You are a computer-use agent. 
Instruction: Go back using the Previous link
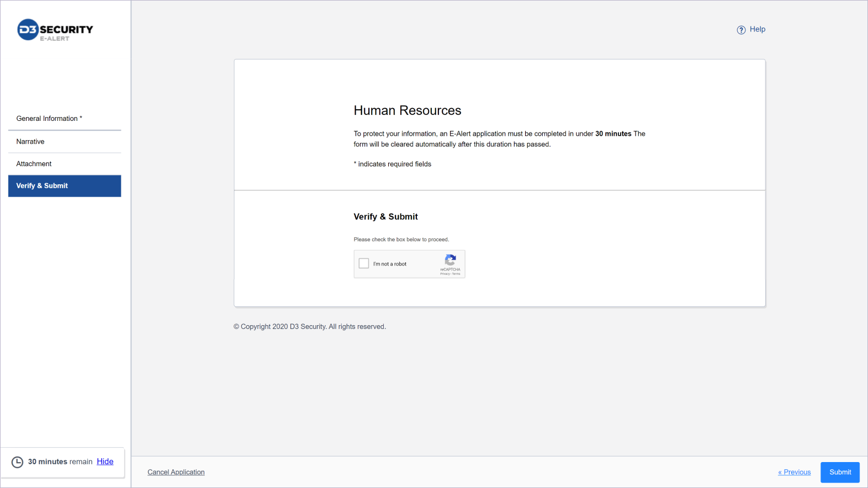point(795,473)
